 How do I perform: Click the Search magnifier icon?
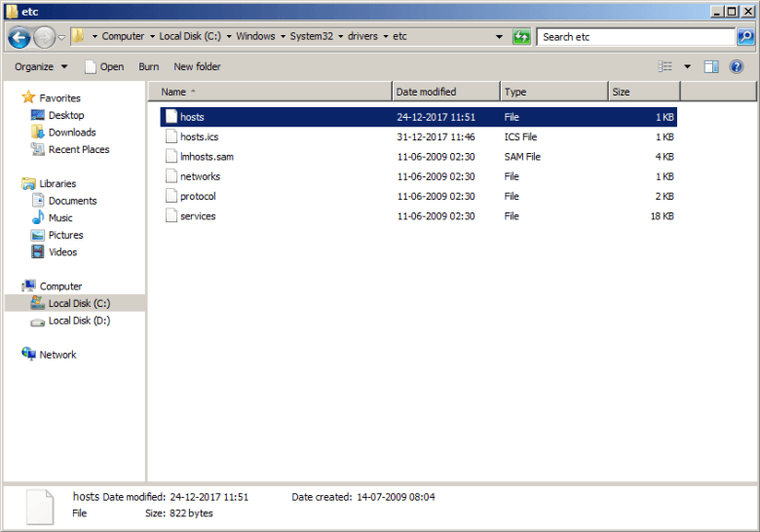(745, 37)
